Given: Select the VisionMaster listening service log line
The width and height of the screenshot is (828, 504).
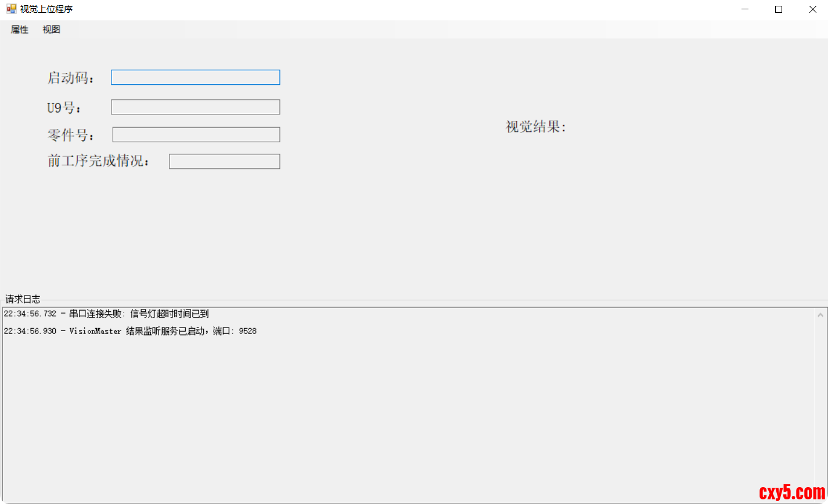Looking at the screenshot, I should click(x=130, y=331).
